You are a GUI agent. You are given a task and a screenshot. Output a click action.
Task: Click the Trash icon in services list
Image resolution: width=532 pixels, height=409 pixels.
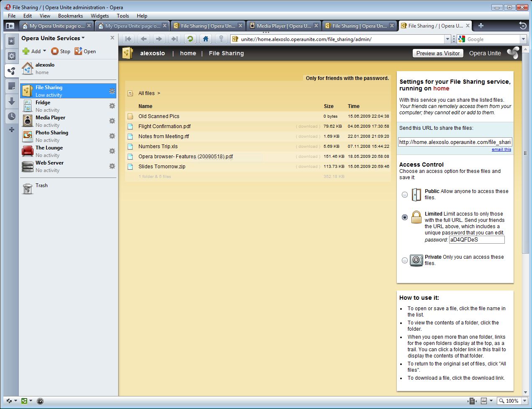(28, 189)
